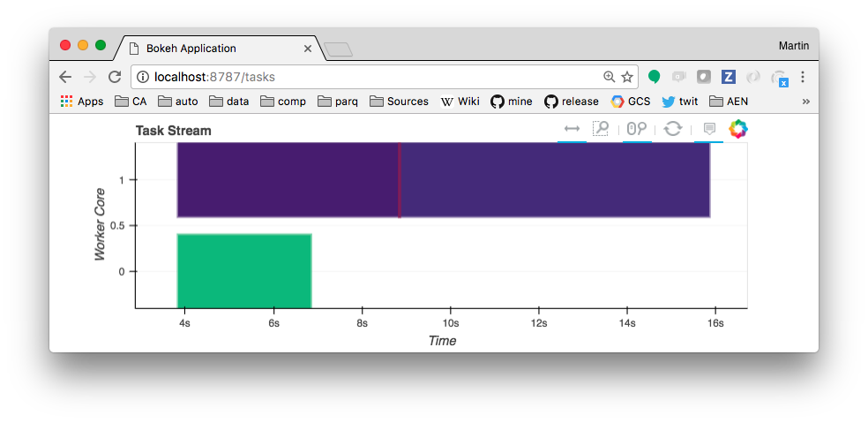Click the green task bar in the plot
This screenshot has height=423, width=868.
pyautogui.click(x=244, y=270)
